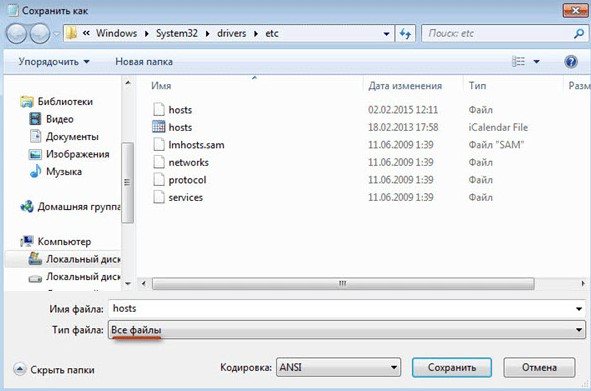Close the Сохранить как dialog
The height and width of the screenshot is (391, 591).
575,11
